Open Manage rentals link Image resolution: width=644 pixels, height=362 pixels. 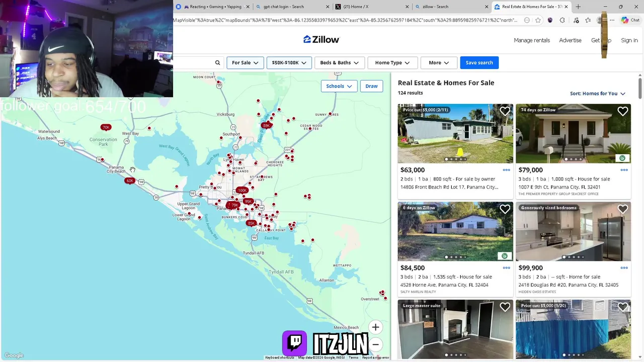[x=532, y=40]
